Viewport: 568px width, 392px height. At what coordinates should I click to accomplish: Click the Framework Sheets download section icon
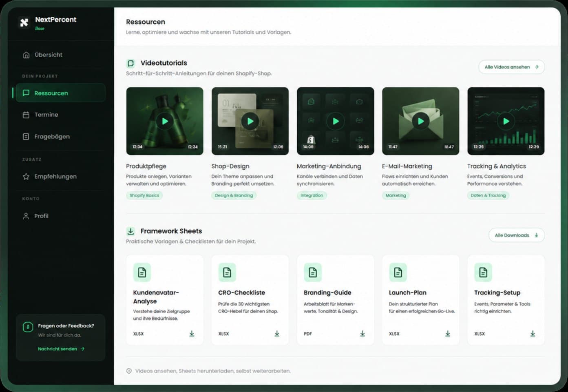[130, 231]
